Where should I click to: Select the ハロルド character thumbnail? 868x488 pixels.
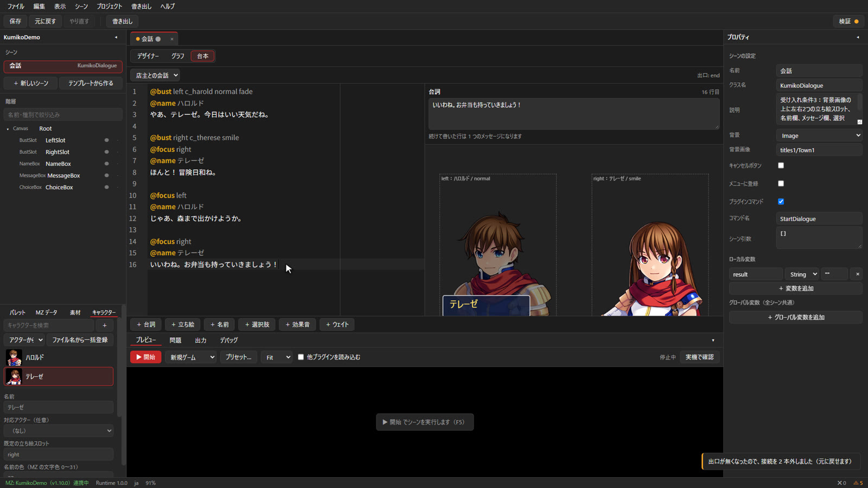coord(14,357)
